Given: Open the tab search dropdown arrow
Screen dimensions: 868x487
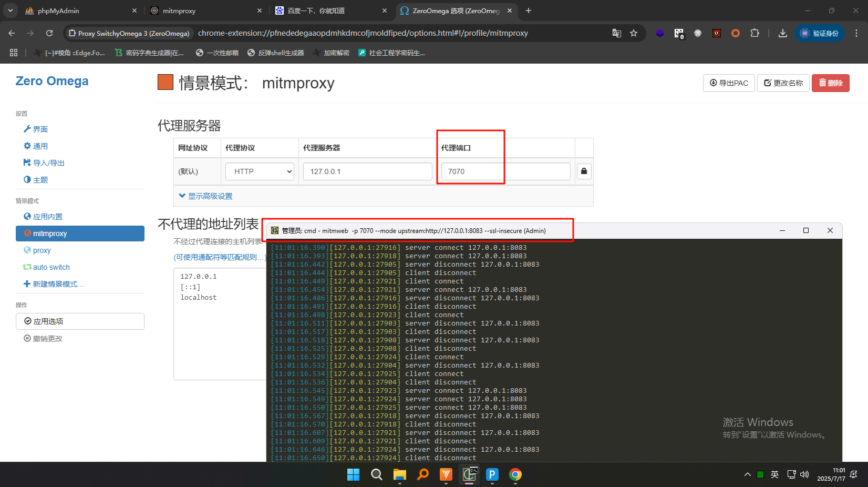Looking at the screenshot, I should pos(11,11).
